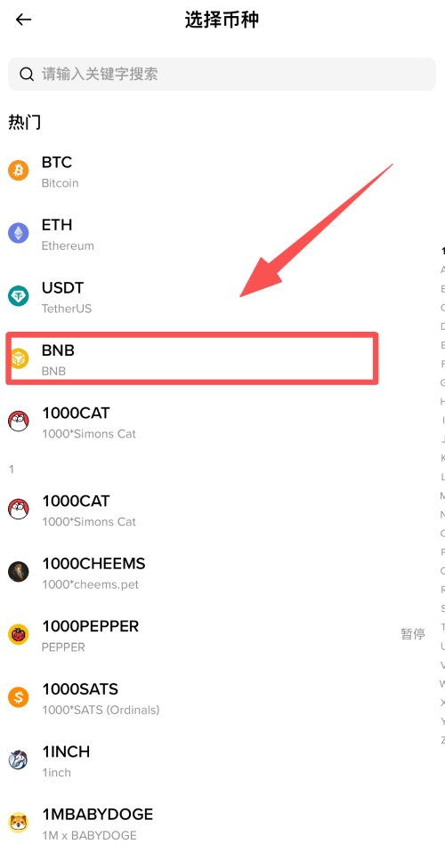
Task: Choose the ETH Ethereum row
Action: [222, 234]
